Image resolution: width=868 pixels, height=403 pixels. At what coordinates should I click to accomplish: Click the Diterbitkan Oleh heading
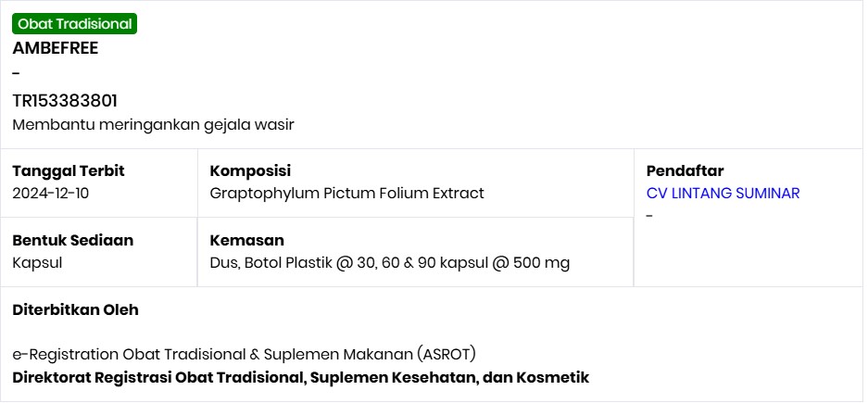tap(75, 310)
